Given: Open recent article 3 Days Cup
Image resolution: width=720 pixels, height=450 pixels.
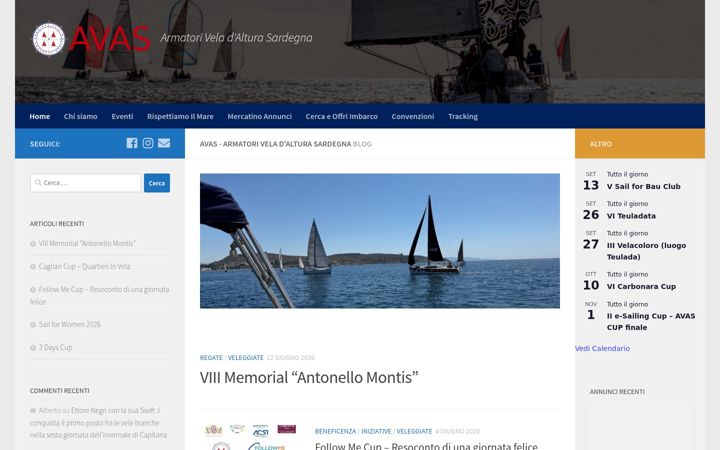Looking at the screenshot, I should [55, 347].
